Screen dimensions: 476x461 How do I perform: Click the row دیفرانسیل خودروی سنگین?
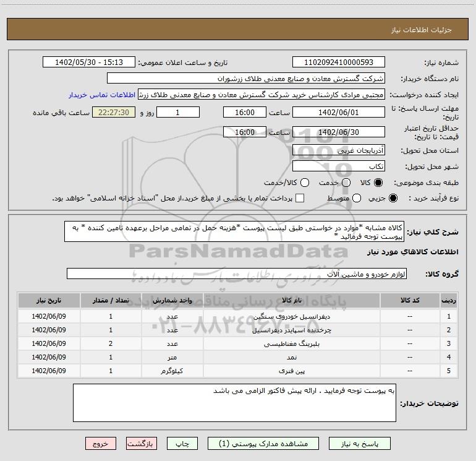click(x=238, y=316)
